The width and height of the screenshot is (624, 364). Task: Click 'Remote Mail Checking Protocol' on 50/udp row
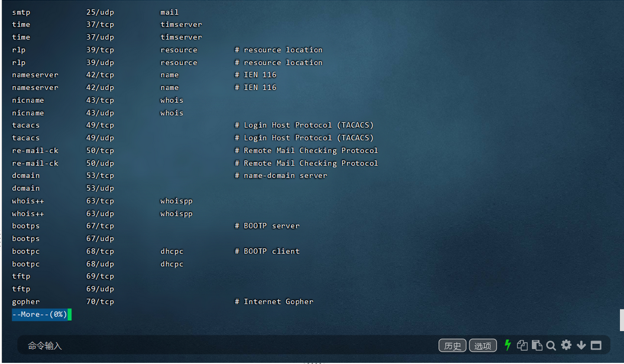tap(311, 163)
